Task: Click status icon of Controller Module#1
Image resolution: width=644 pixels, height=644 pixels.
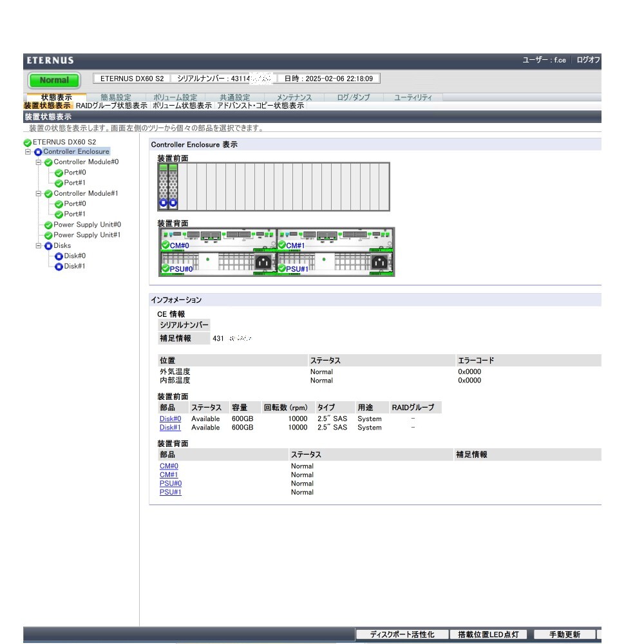Action: tap(48, 194)
